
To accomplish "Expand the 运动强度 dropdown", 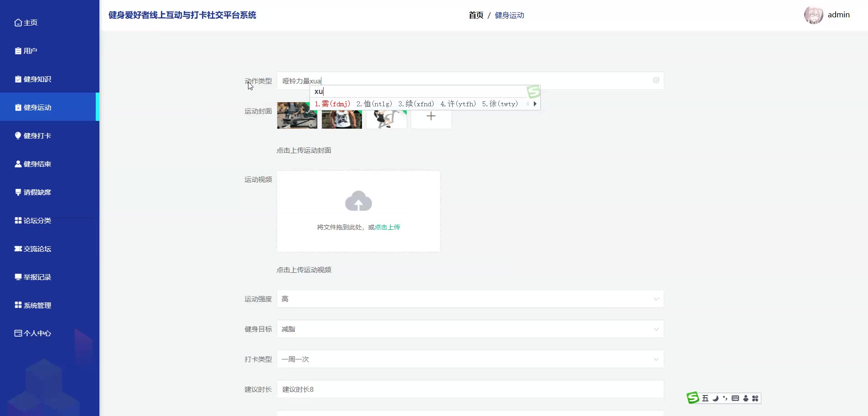I will tap(656, 299).
